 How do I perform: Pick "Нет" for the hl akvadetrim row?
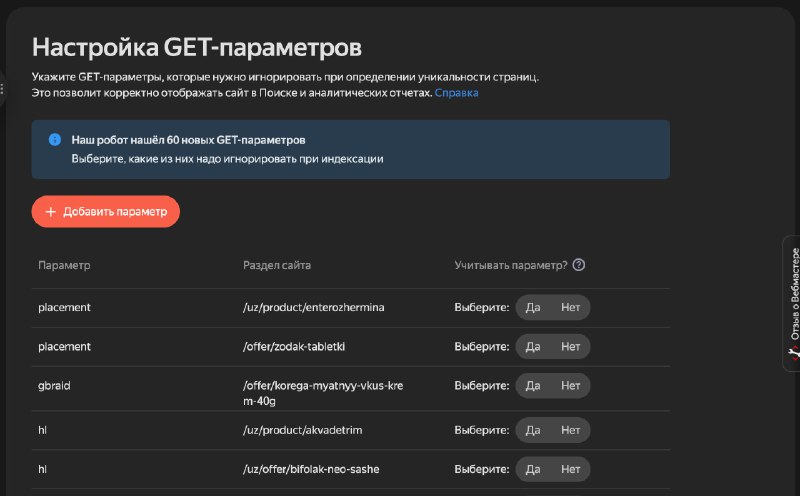pos(570,430)
